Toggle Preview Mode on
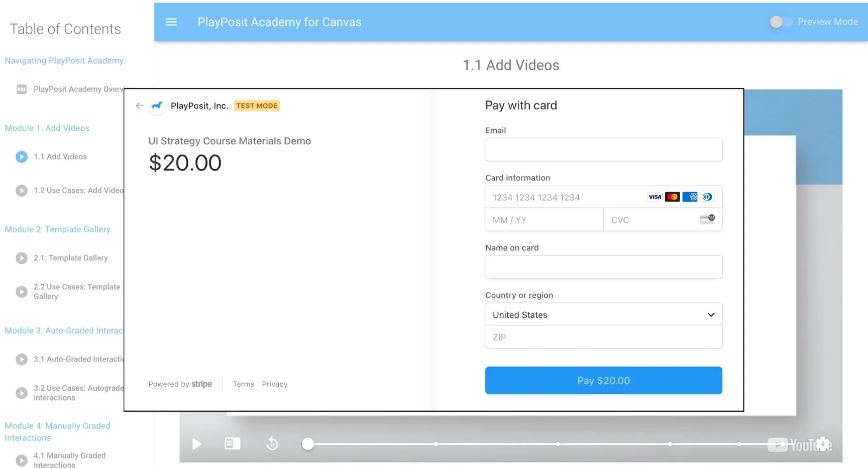This screenshot has height=469, width=868. 780,22
